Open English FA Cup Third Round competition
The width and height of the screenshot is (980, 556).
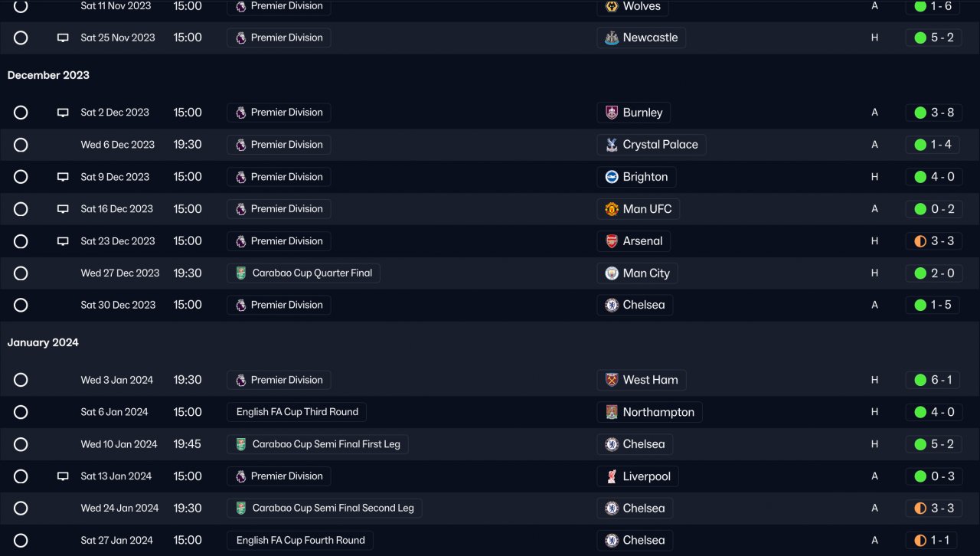click(297, 412)
